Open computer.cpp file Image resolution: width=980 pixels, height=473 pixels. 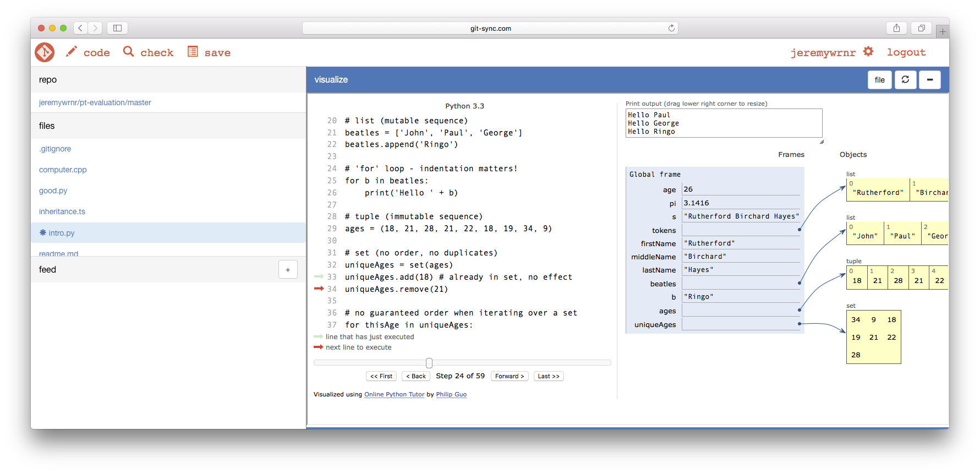63,170
